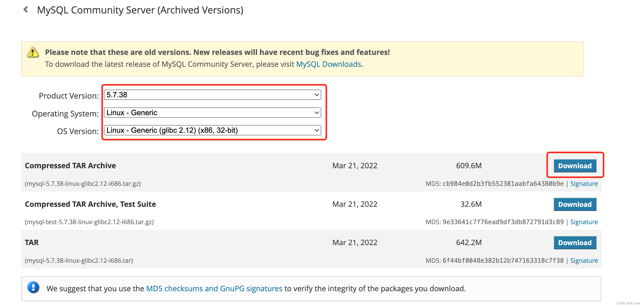644x307 pixels.
Task: Click the 642.2M file size
Action: pyautogui.click(x=469, y=243)
